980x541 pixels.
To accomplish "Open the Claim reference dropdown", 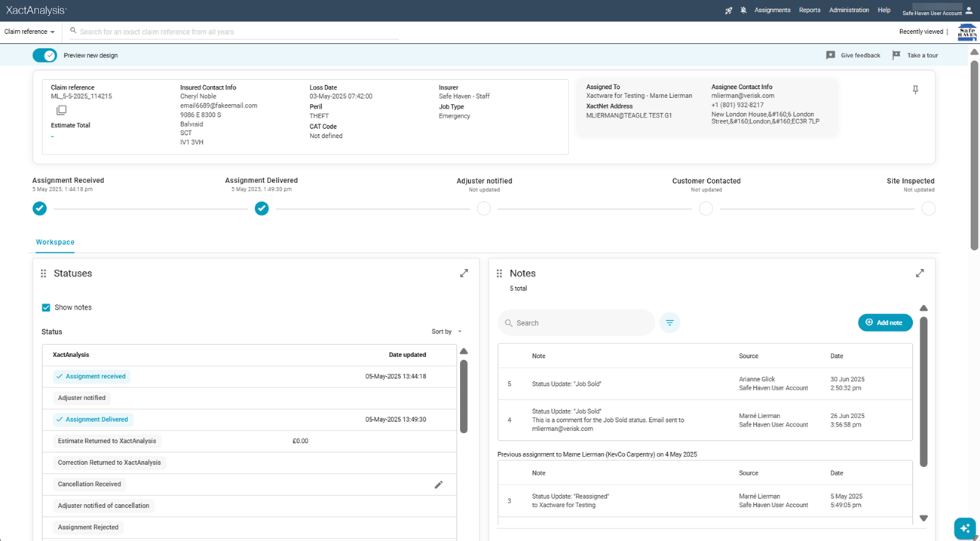I will [x=29, y=32].
